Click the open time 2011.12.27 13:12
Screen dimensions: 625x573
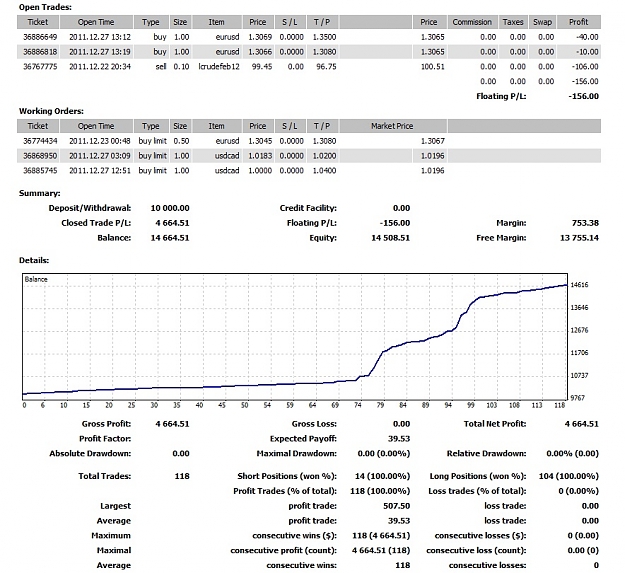100,37
